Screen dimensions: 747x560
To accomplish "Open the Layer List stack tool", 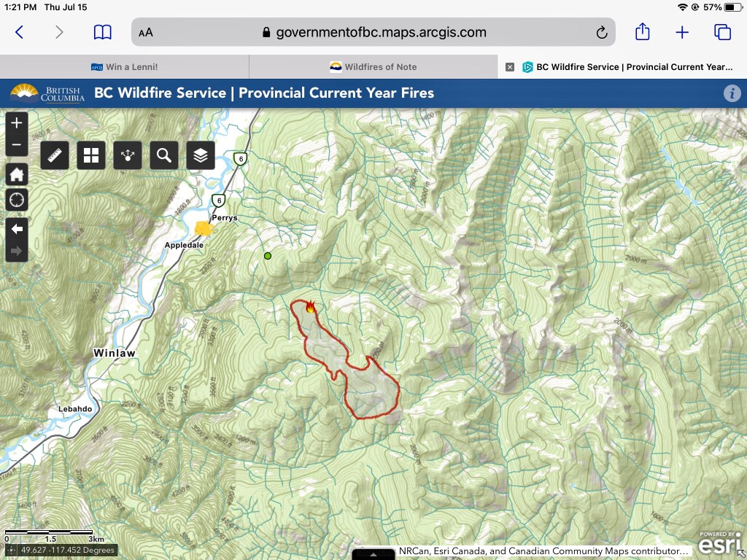I will pyautogui.click(x=201, y=155).
